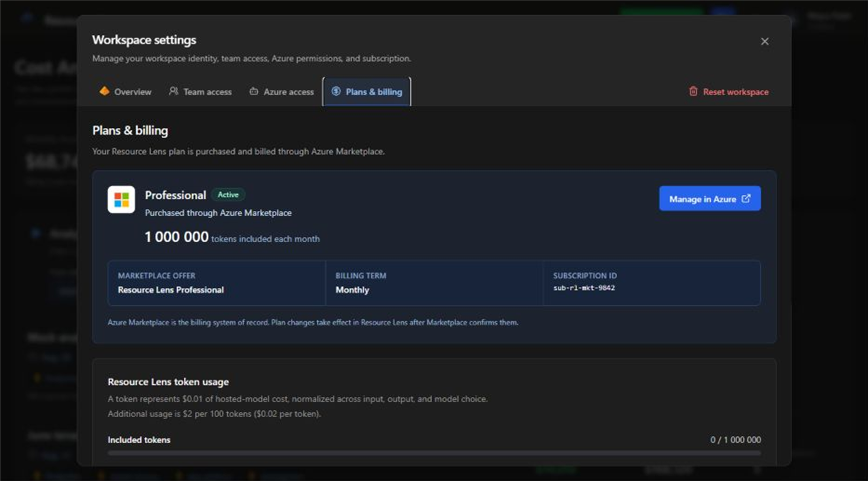Click the Manage in Azure button

point(710,199)
